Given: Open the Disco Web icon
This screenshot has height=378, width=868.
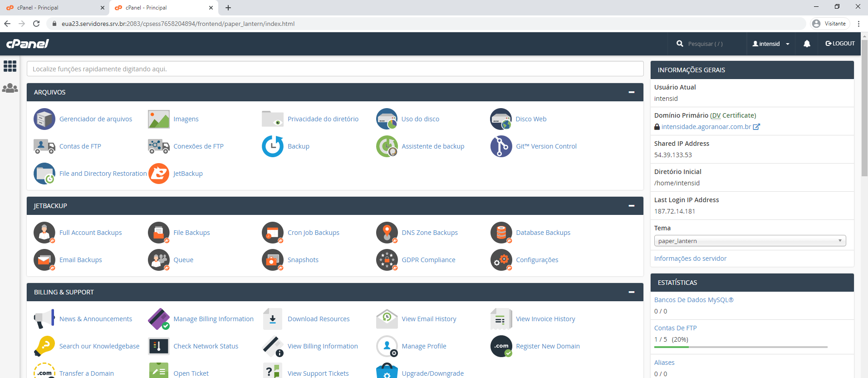Looking at the screenshot, I should (x=501, y=119).
